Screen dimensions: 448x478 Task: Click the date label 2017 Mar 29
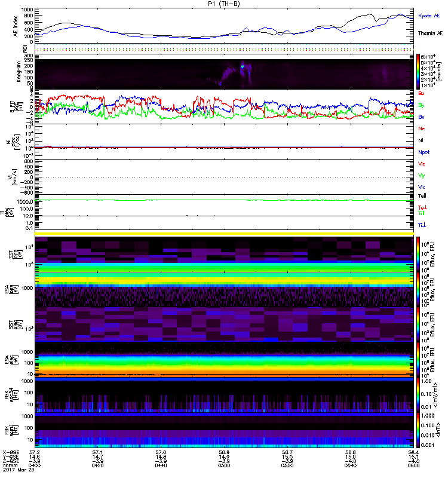pyautogui.click(x=19, y=470)
